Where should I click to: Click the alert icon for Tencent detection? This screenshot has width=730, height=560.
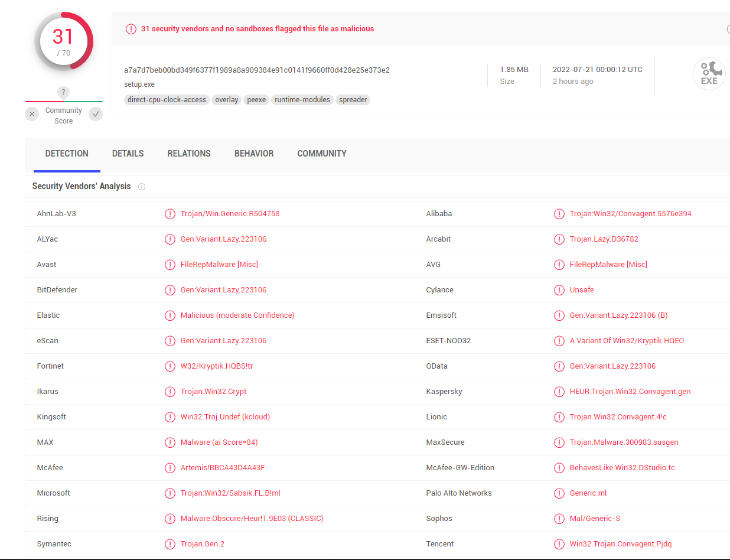click(559, 544)
